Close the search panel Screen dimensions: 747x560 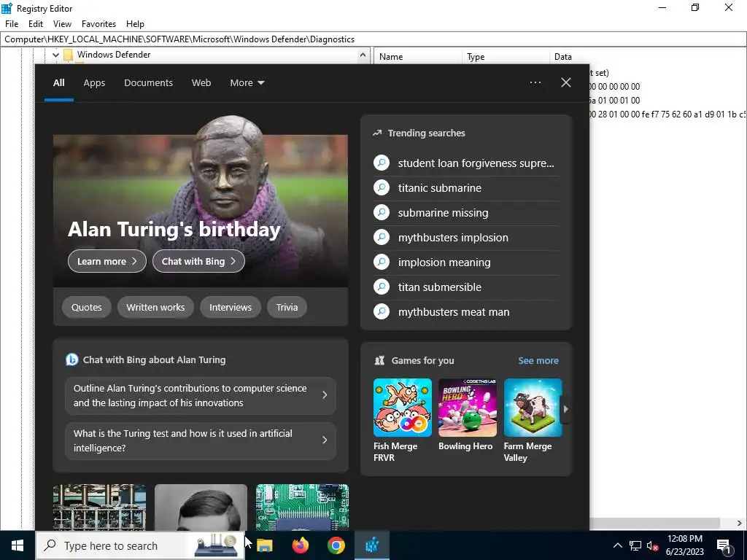coord(566,82)
